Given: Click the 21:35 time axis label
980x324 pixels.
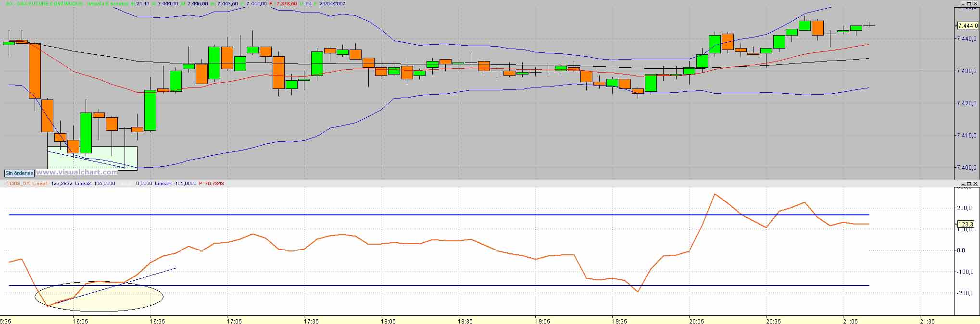Looking at the screenshot, I should [927, 321].
